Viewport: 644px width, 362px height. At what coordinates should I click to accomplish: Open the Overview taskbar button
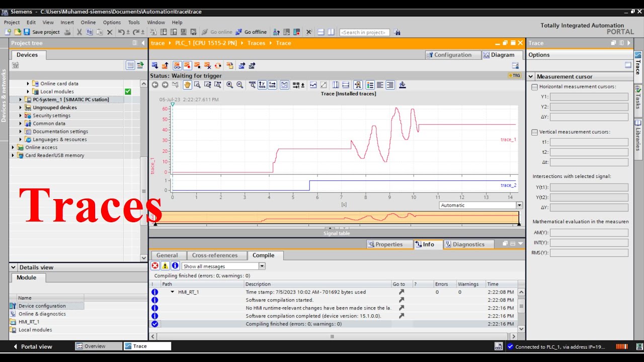[x=99, y=346]
